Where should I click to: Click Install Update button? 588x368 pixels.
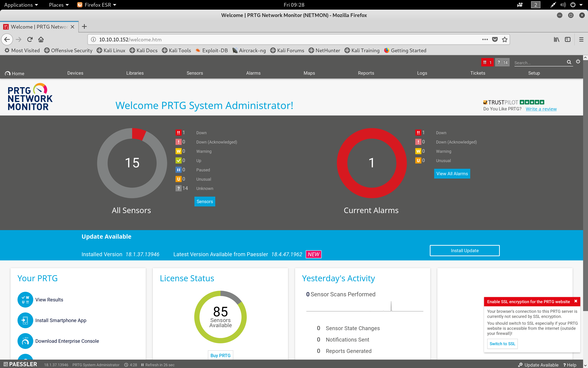coord(465,250)
